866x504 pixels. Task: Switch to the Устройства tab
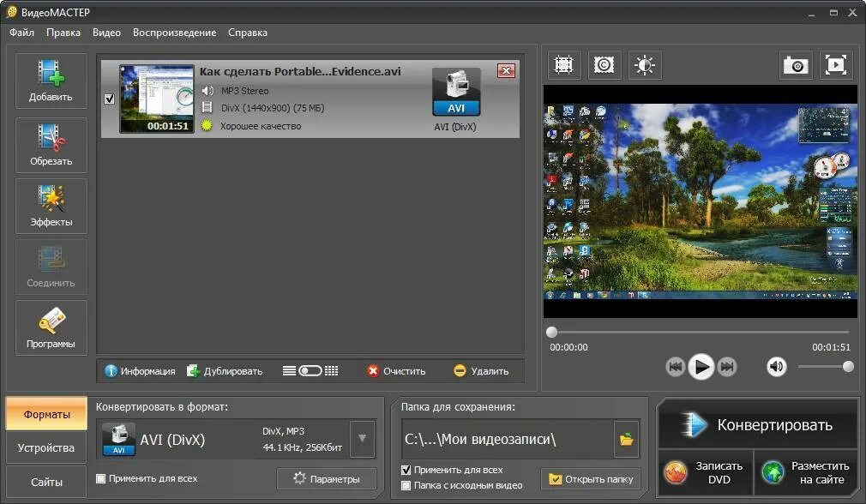(46, 447)
